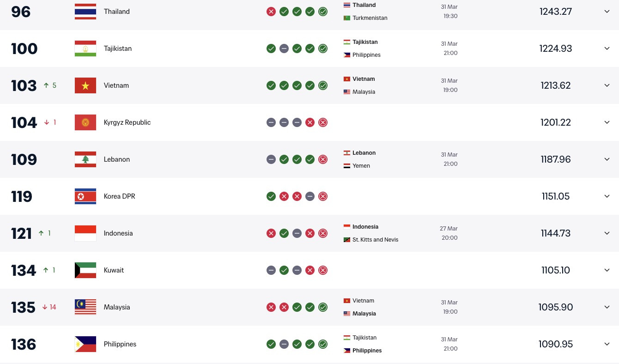Click the Tajikistan flag in ranking row
The height and width of the screenshot is (364, 619).
coord(85,49)
